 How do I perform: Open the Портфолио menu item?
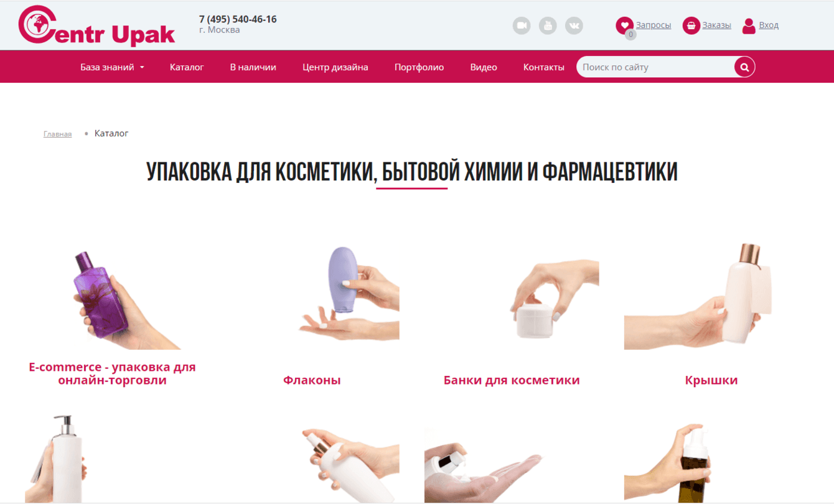point(419,67)
